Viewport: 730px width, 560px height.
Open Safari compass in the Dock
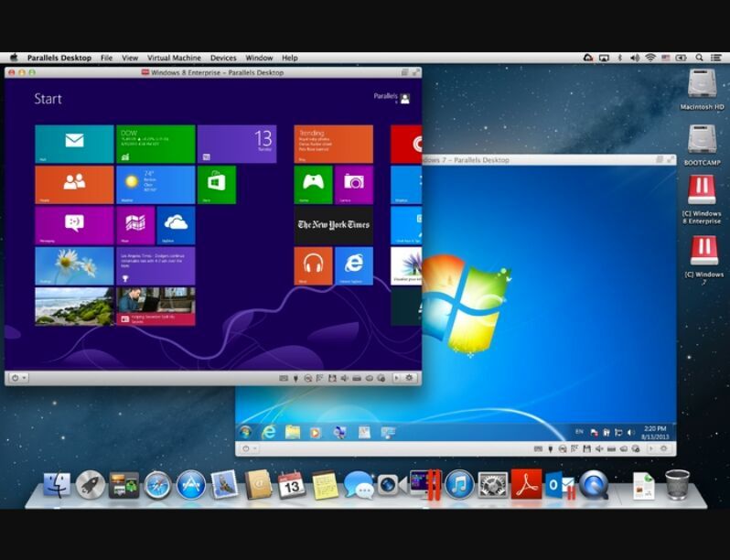pos(157,485)
